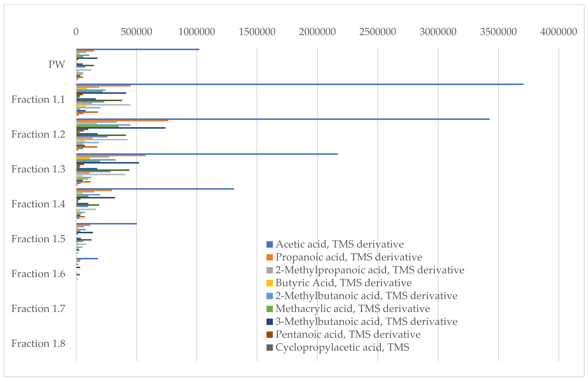Click the Fraction 1.8 axis label
Viewport: 588px width, 381px height.
coord(38,343)
